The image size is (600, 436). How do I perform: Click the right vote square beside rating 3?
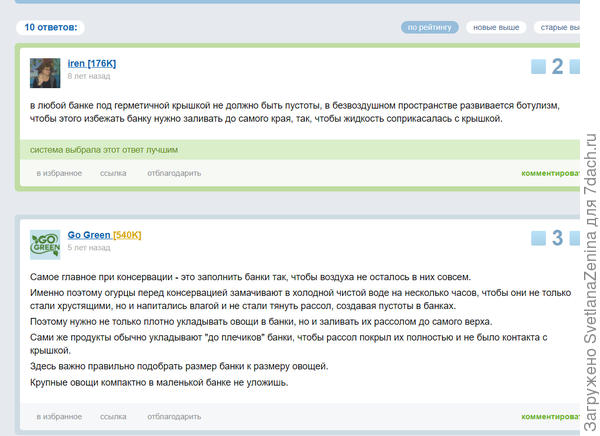tap(575, 239)
